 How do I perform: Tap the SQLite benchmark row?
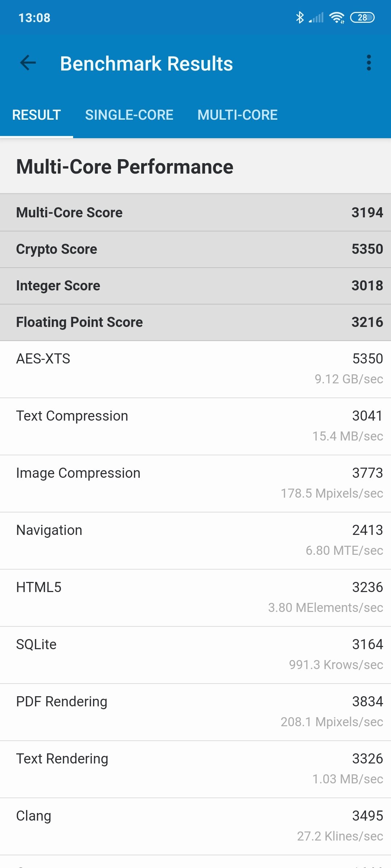click(x=195, y=655)
